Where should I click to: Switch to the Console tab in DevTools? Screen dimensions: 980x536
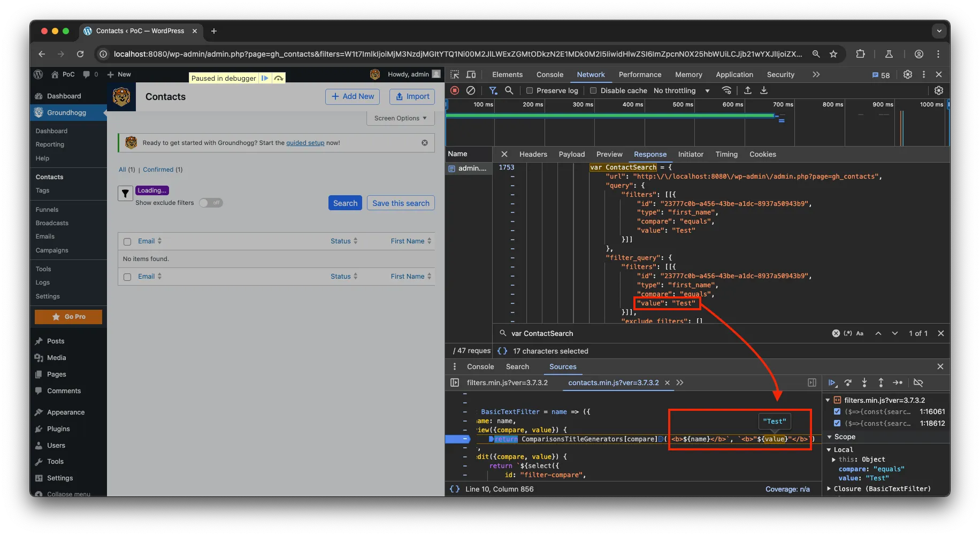(x=549, y=75)
